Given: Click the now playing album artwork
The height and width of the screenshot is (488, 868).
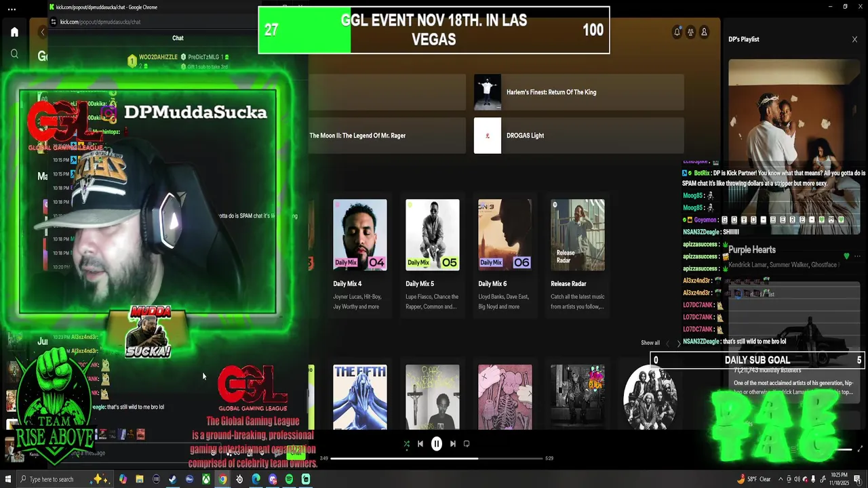Looking at the screenshot, I should coord(794,147).
